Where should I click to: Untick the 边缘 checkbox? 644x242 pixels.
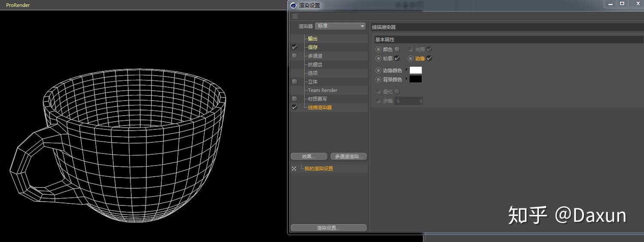click(429, 58)
